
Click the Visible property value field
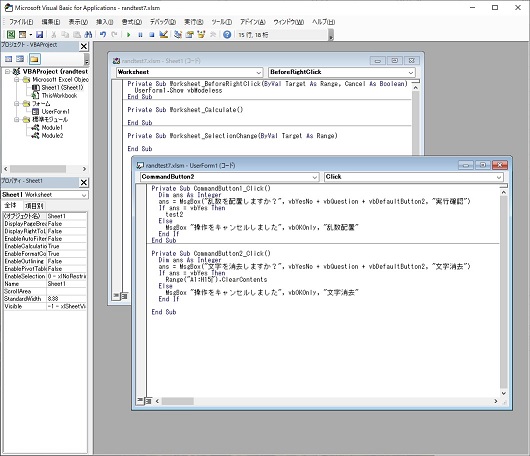(66, 307)
